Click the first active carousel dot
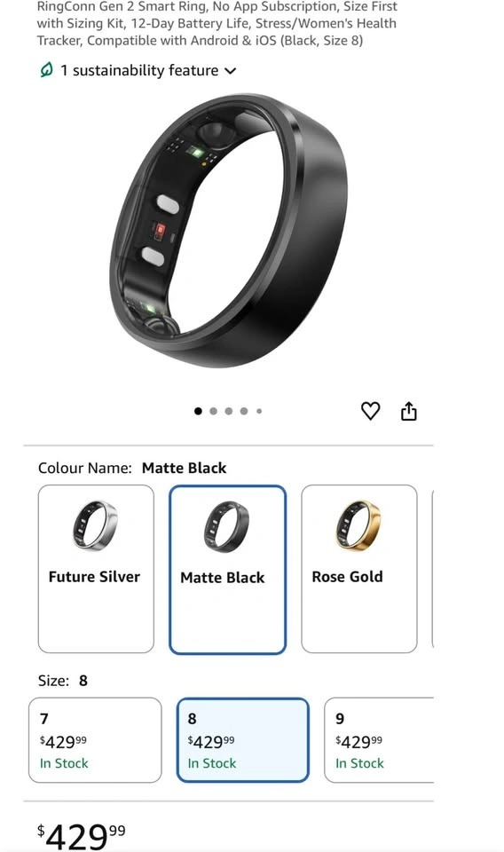504x852 pixels. (x=198, y=411)
